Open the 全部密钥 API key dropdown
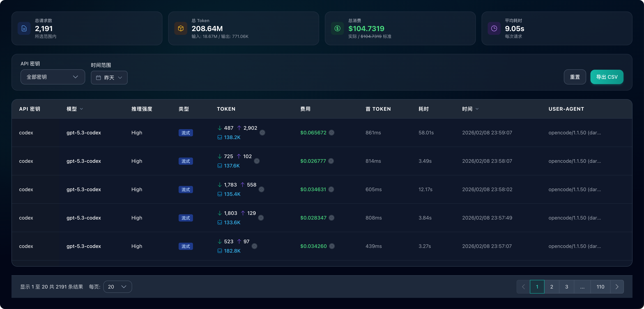Image resolution: width=644 pixels, height=309 pixels. 52,77
